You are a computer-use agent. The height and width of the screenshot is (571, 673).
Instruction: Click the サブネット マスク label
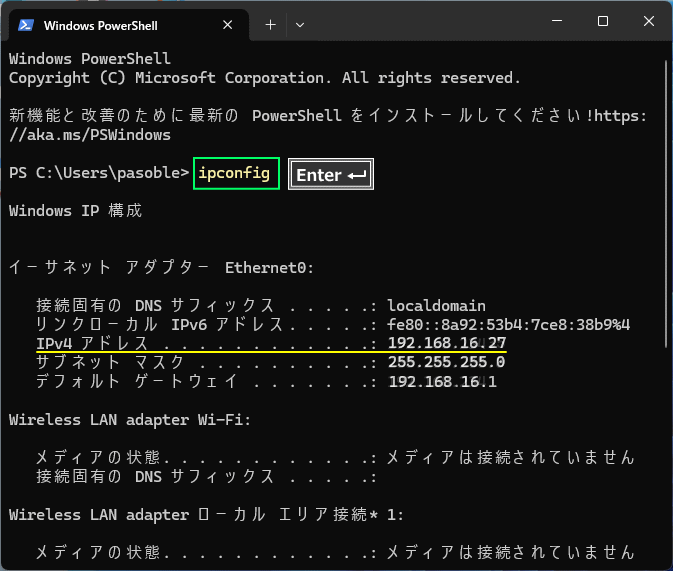110,362
